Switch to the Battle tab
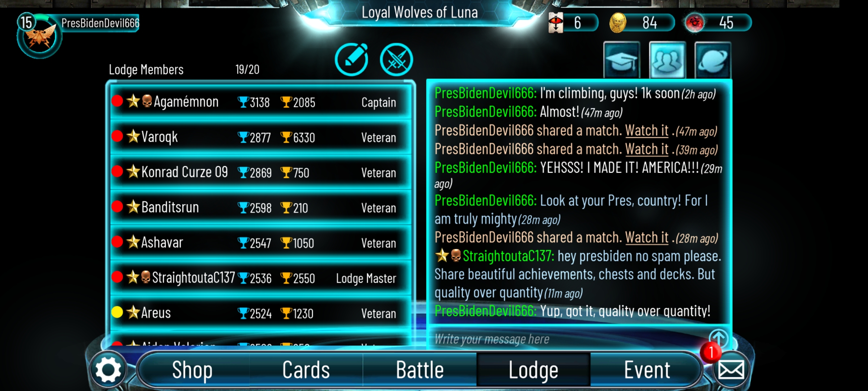 420,370
